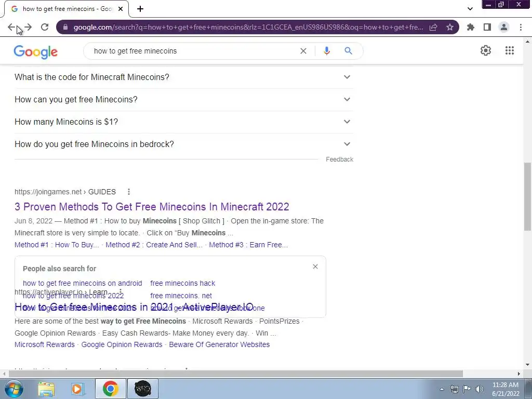Click the padlock site info icon
Screen dimensions: 532x399
[65, 27]
